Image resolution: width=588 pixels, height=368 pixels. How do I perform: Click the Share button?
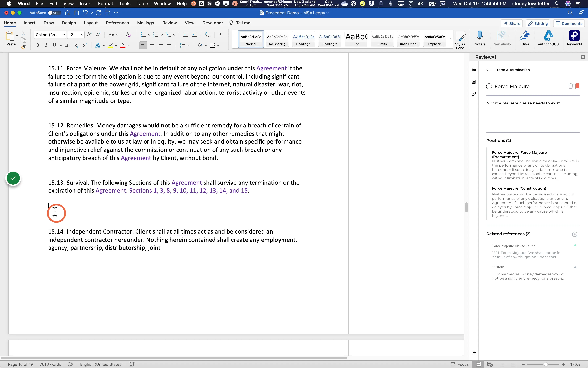pyautogui.click(x=512, y=23)
